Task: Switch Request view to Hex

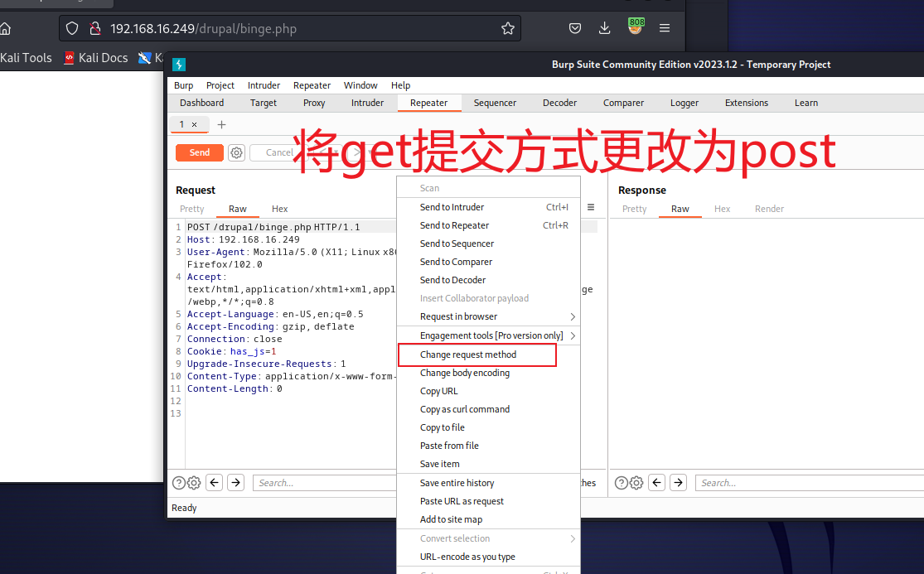Action: (x=280, y=209)
